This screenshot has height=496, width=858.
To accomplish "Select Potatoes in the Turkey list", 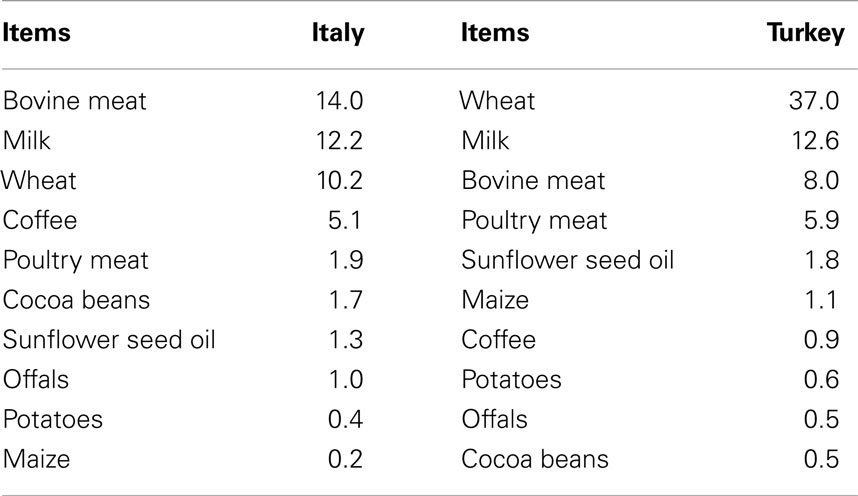I will (511, 379).
